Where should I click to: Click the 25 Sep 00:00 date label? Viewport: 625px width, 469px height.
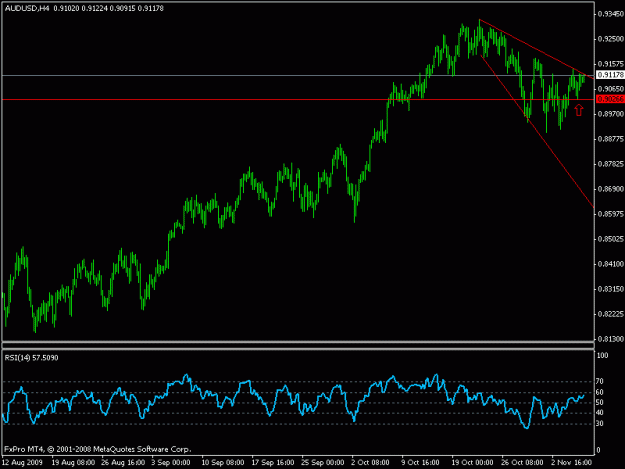(x=322, y=463)
